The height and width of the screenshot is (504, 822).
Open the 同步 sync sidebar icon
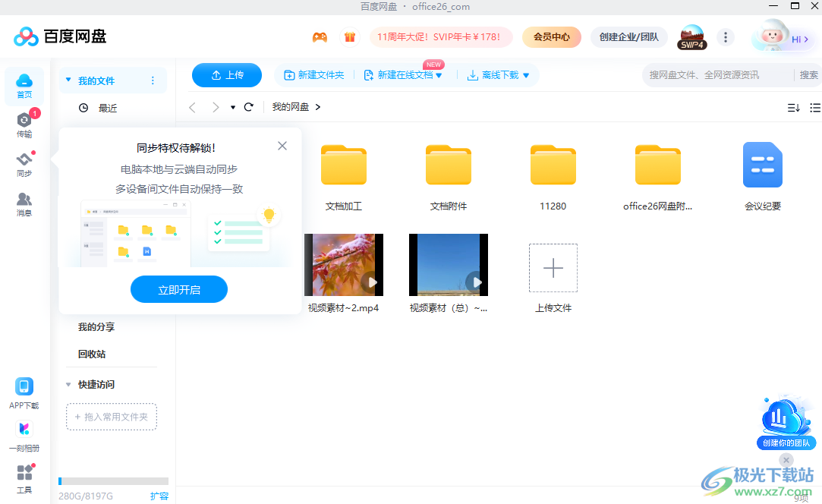tap(24, 164)
